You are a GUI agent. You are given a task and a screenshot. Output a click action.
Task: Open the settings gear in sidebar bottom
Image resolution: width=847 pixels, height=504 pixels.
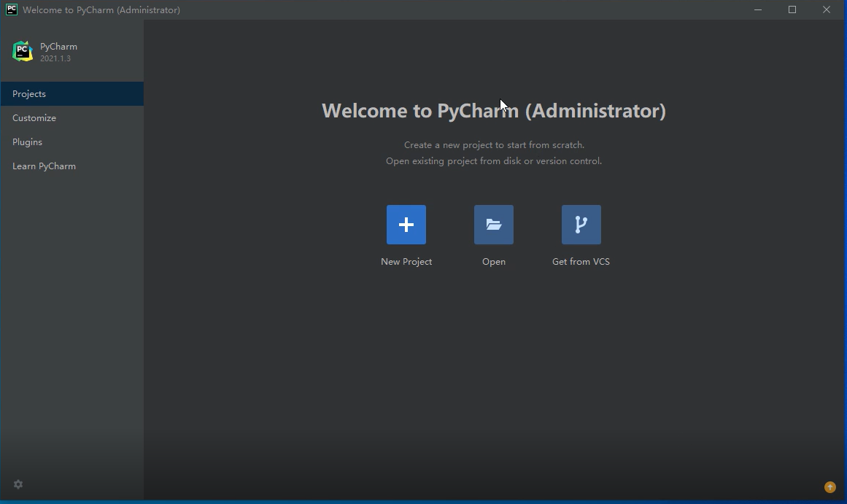[18, 484]
